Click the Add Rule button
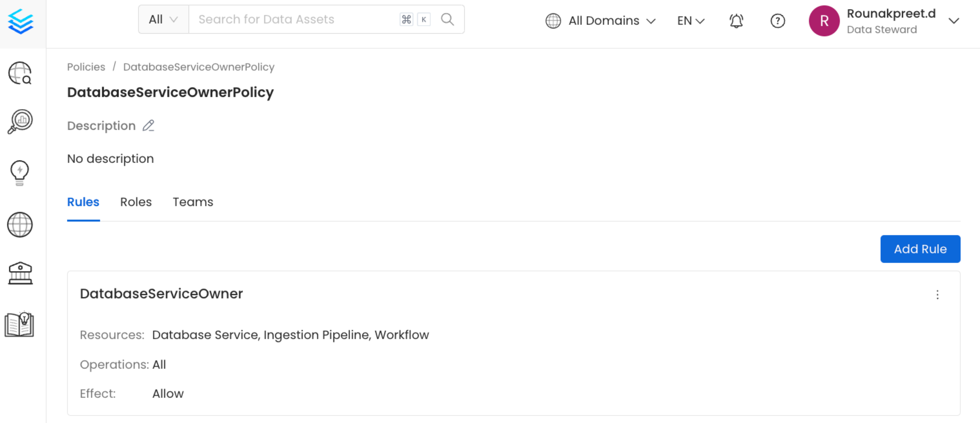980x423 pixels. point(920,249)
